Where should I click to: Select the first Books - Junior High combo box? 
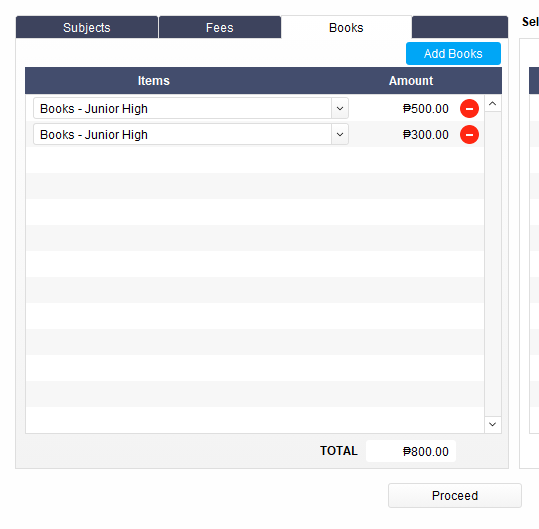tap(191, 109)
